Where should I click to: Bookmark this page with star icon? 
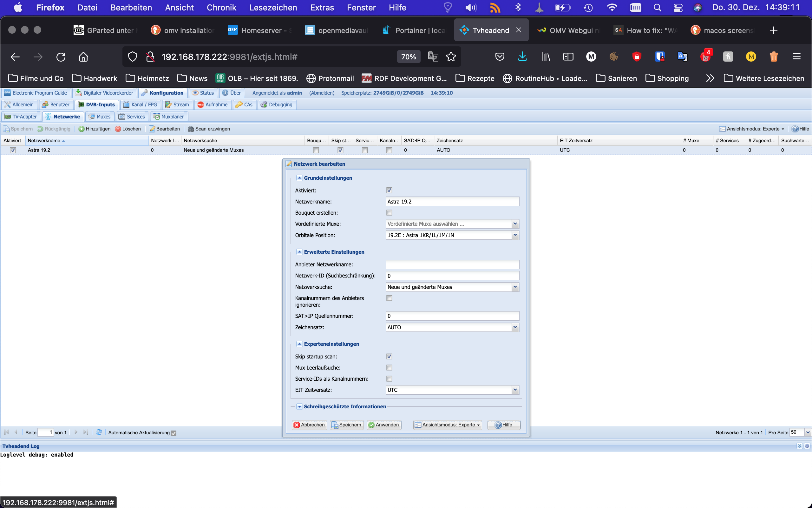(x=451, y=57)
